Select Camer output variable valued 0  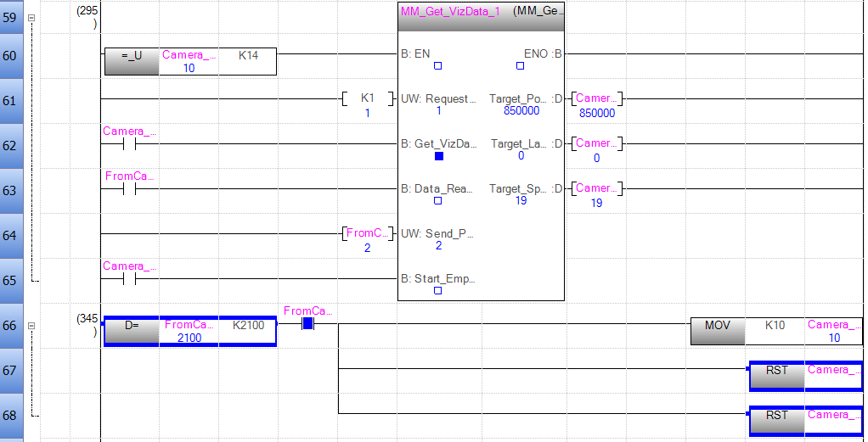[x=597, y=144]
